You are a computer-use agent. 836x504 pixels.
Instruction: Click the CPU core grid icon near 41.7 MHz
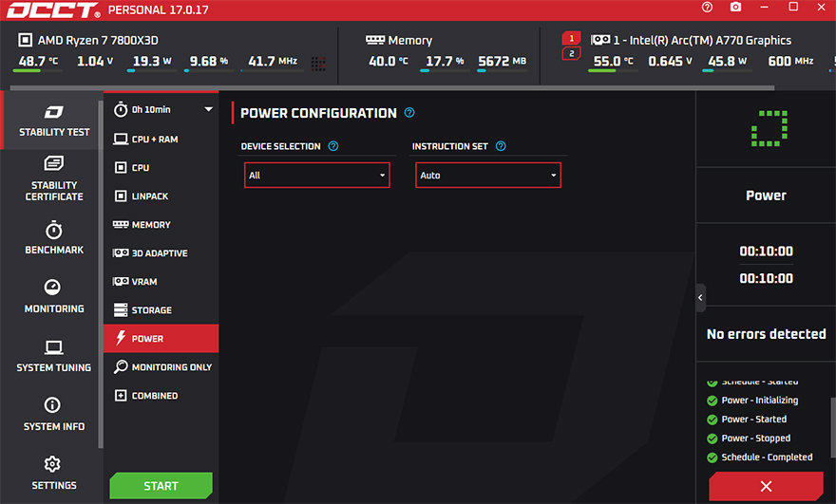(318, 64)
